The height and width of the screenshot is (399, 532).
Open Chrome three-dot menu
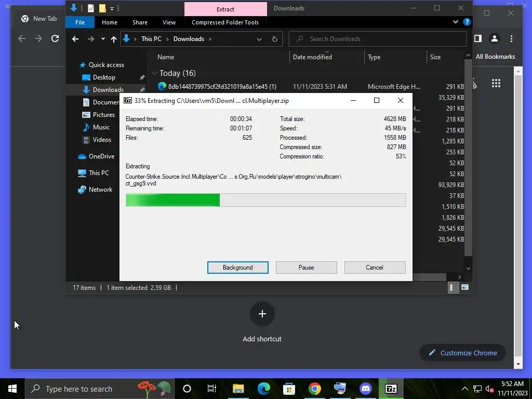click(511, 38)
